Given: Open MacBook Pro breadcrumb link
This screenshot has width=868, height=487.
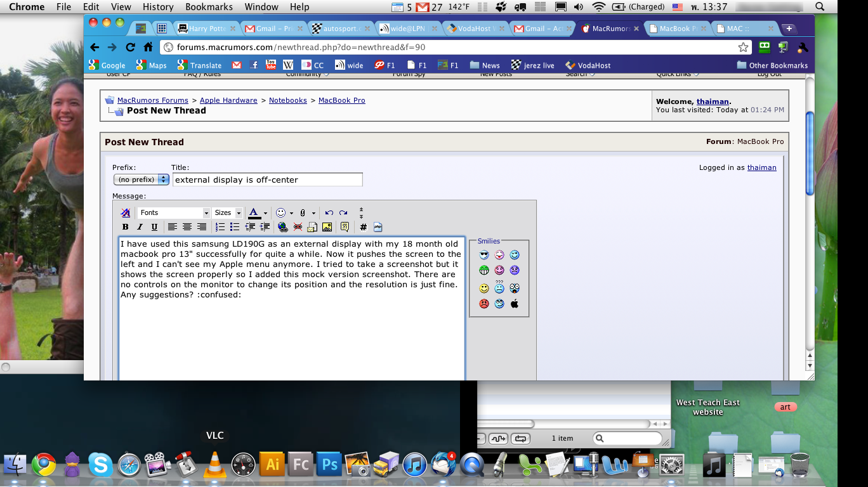Looking at the screenshot, I should pos(342,100).
